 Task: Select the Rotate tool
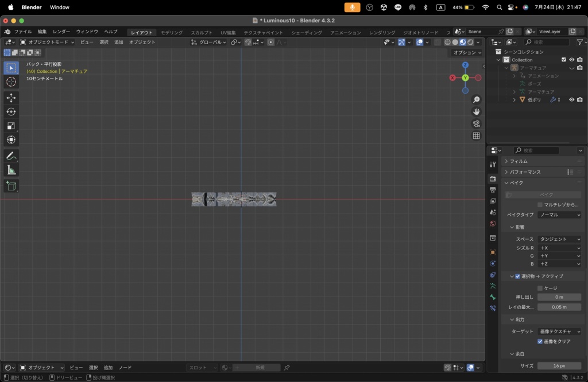click(11, 112)
